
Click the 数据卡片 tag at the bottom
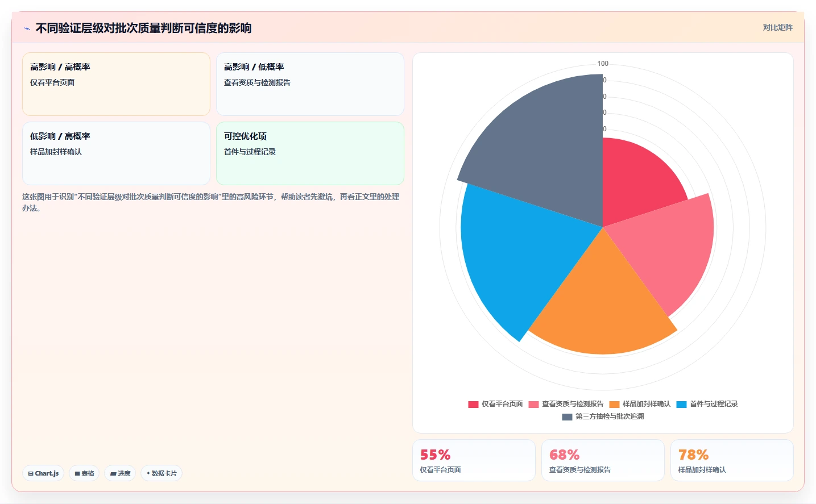(161, 473)
